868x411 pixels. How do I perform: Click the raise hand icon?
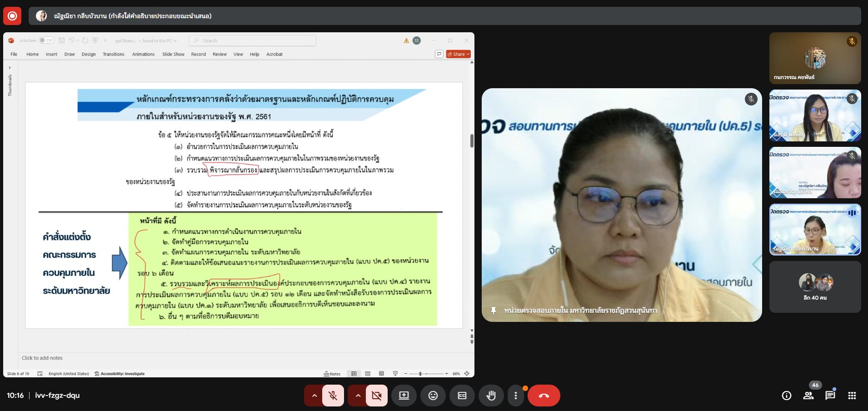(491, 396)
